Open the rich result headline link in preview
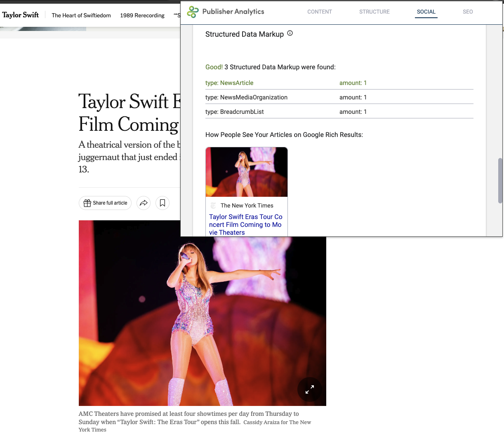 pyautogui.click(x=246, y=224)
